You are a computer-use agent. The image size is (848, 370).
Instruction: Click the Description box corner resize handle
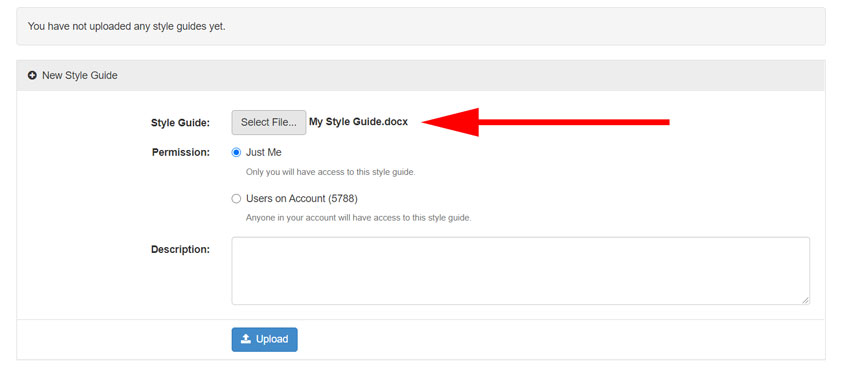pyautogui.click(x=806, y=300)
